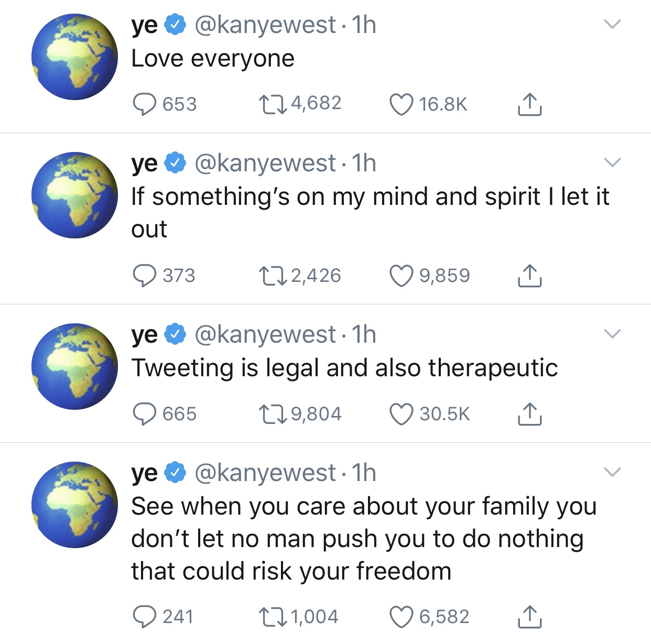This screenshot has width=651, height=644.
Task: Retweet the tweet with 9,804 retweets
Action: 273,413
